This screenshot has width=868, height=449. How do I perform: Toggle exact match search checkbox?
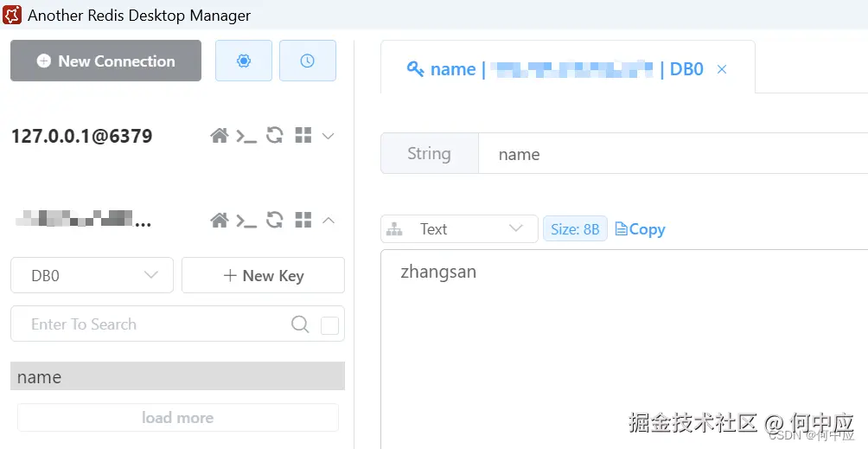click(x=329, y=325)
